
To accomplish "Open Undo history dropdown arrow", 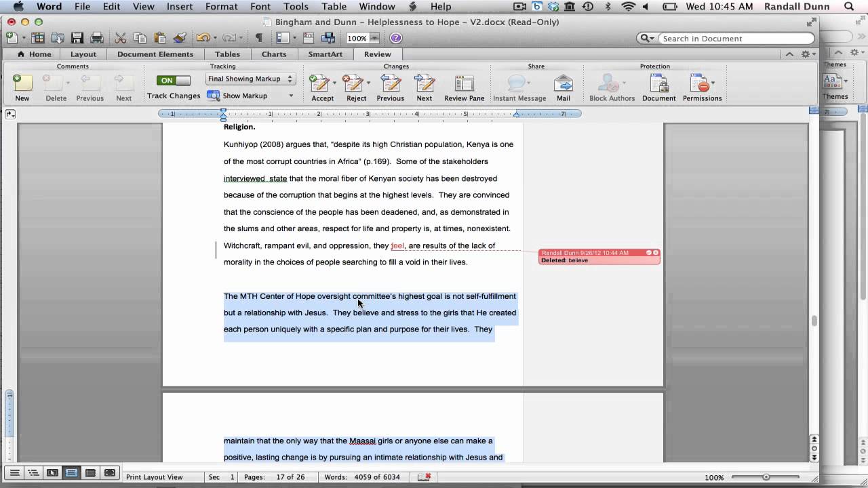I will click(x=214, y=39).
